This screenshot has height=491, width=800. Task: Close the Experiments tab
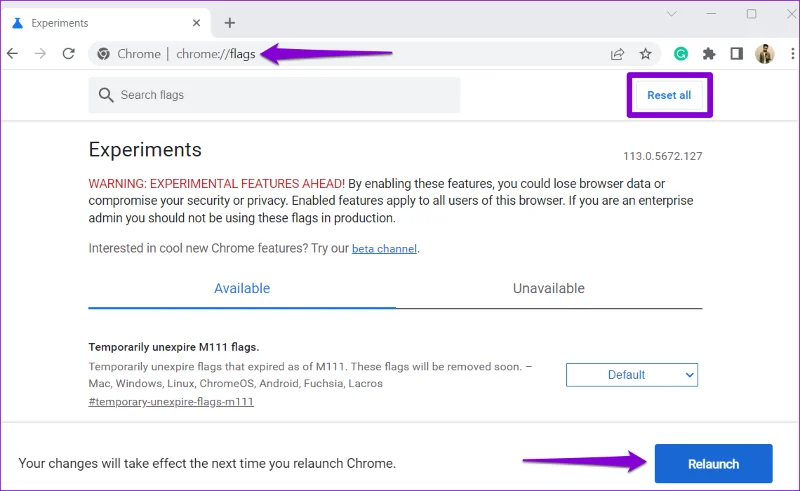click(196, 23)
